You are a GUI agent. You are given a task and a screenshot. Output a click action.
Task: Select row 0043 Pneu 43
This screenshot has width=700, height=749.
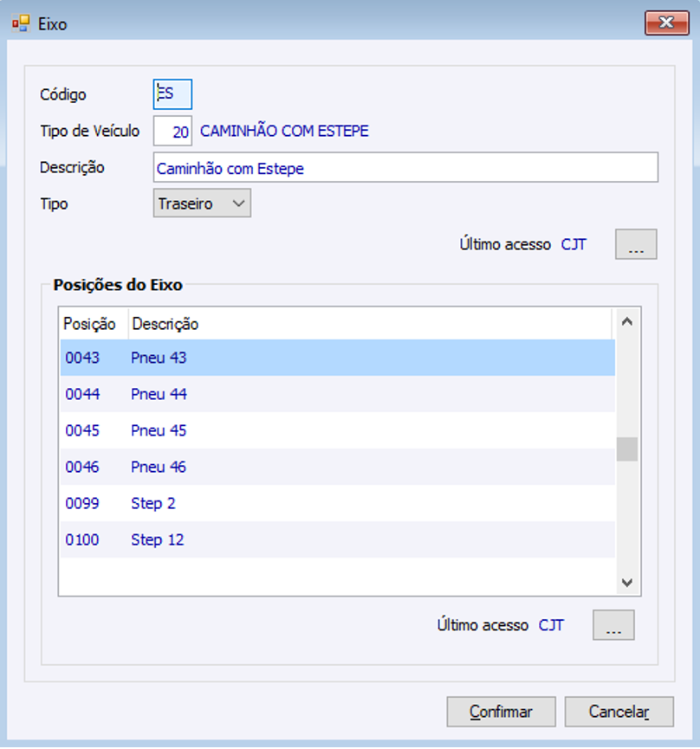tap(337, 358)
